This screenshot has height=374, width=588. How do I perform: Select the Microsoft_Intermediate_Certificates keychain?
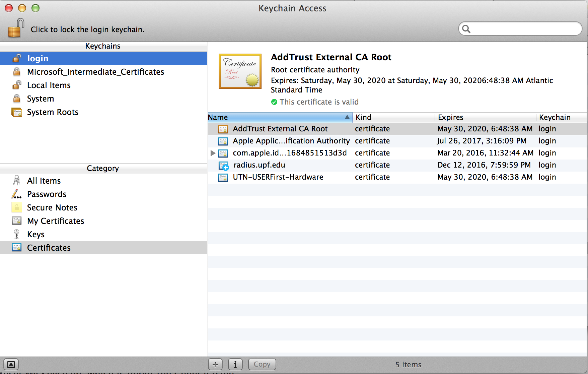[x=95, y=72]
